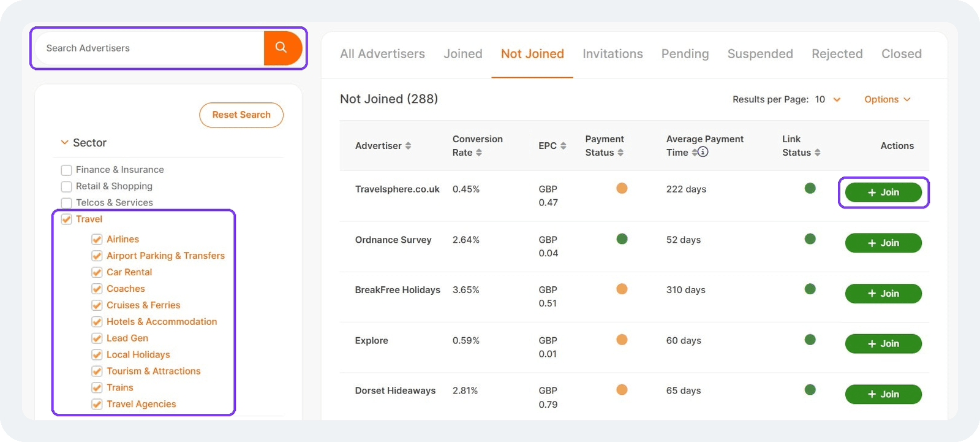Click Ordnance Survey green link status dot

(x=810, y=239)
